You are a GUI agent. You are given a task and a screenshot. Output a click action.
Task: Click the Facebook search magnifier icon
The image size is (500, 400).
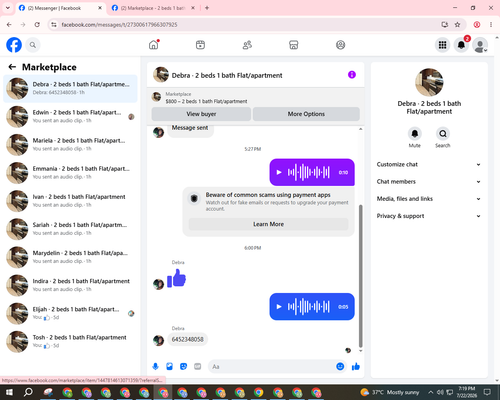33,45
